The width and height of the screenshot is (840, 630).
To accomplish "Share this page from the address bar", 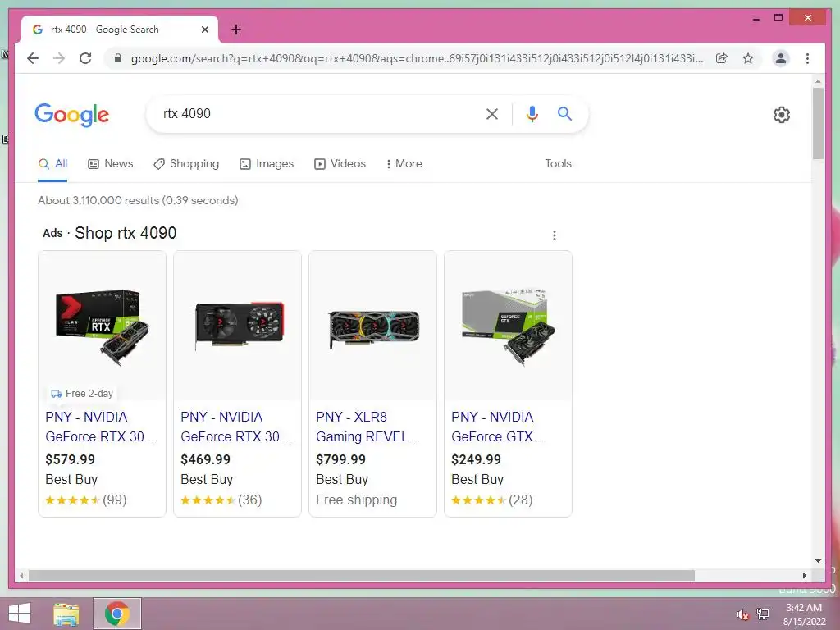I will point(722,58).
